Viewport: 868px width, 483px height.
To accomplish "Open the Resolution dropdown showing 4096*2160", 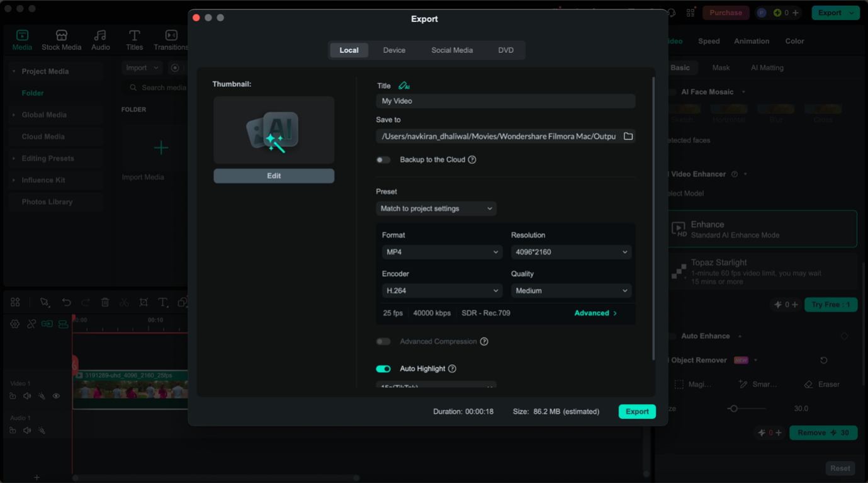I will (571, 251).
